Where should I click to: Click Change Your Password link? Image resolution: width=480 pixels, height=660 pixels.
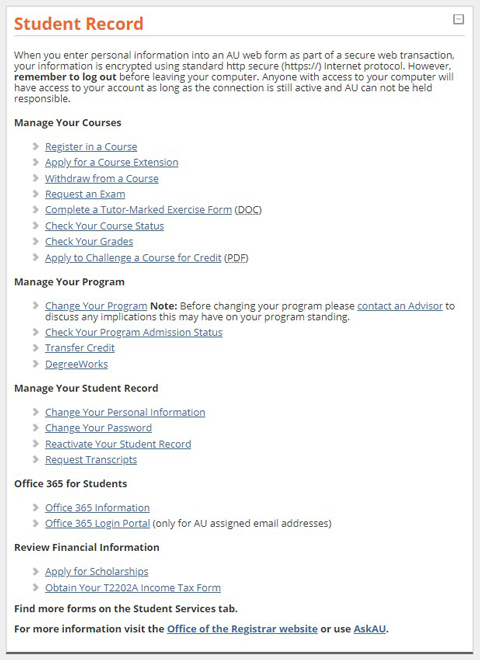(98, 428)
